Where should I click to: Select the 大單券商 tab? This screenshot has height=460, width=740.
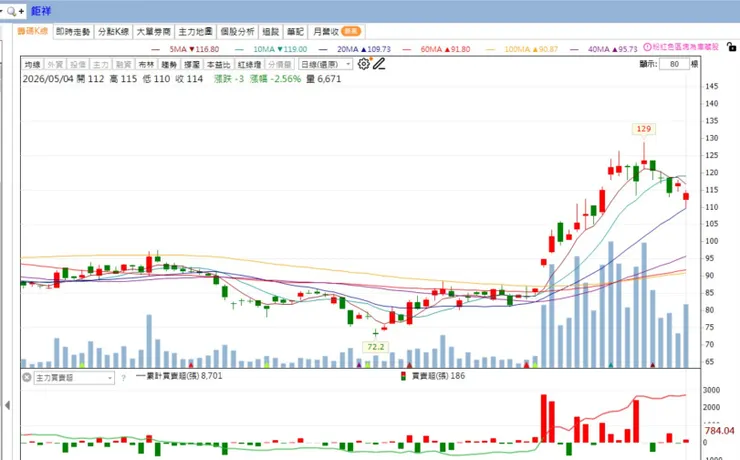point(153,32)
